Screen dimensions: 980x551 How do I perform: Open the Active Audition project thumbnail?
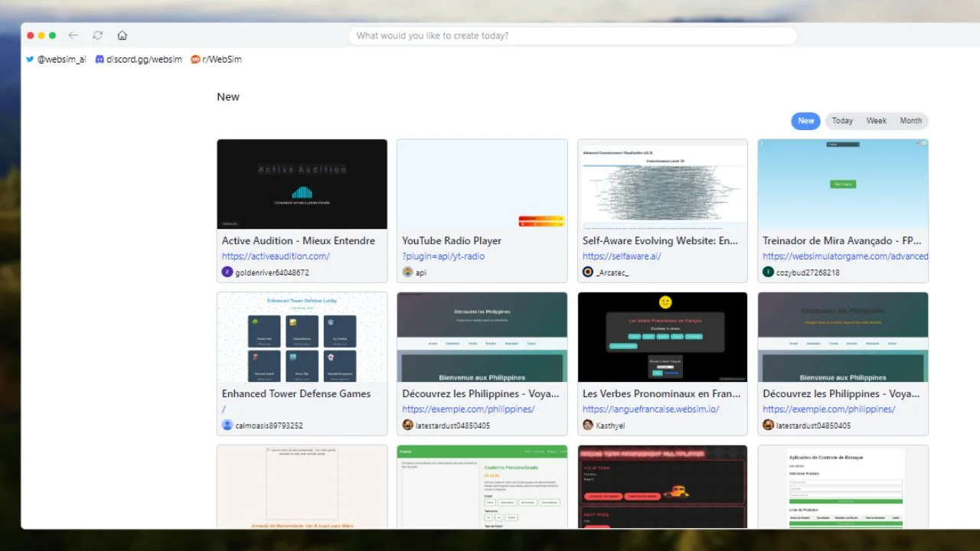coord(302,184)
